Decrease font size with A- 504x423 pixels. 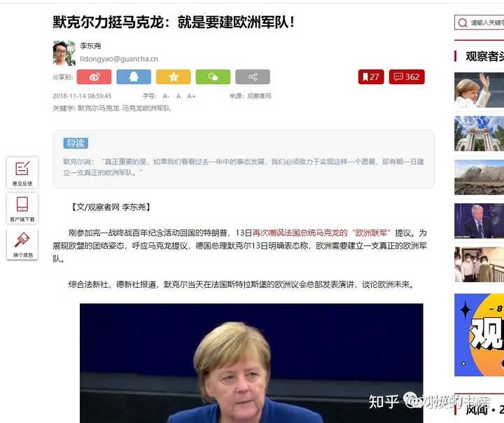[166, 96]
